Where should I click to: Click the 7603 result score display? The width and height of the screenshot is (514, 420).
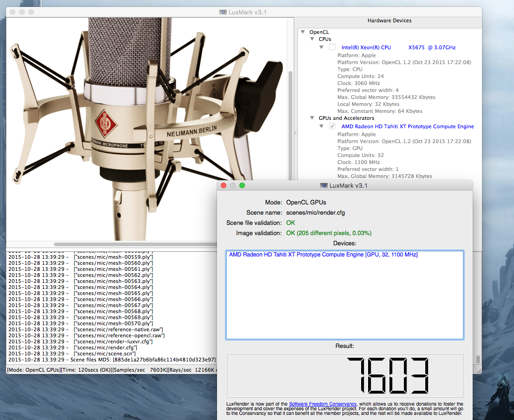pos(388,375)
